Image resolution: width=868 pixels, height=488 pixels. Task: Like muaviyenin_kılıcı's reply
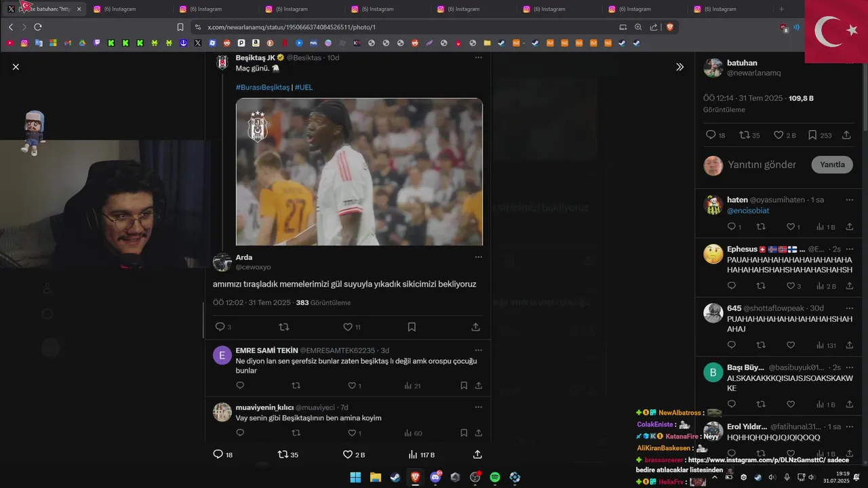352,433
